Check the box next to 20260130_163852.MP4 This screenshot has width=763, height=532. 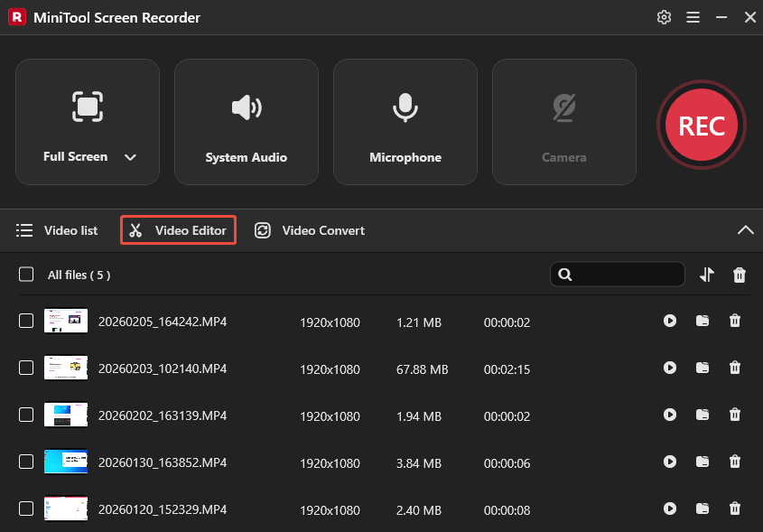point(26,462)
